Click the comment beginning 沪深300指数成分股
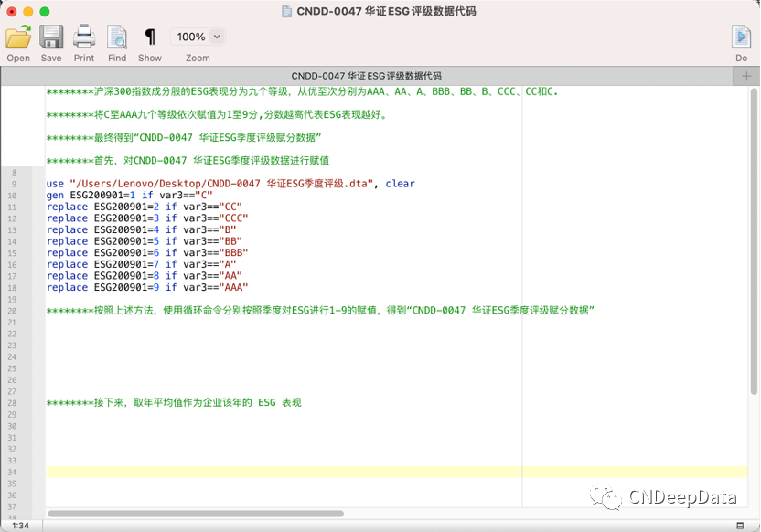Screen dimensions: 761x532 click(302, 91)
